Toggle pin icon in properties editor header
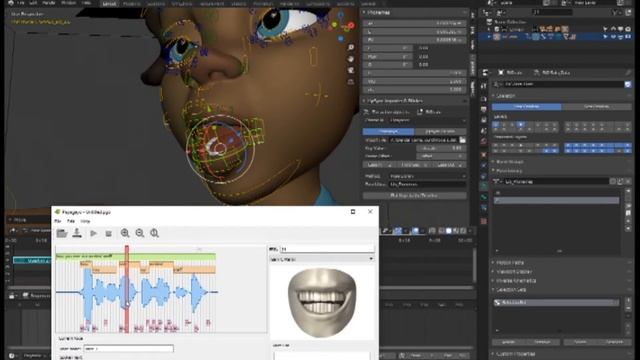Image resolution: width=640 pixels, height=360 pixels. (628, 73)
